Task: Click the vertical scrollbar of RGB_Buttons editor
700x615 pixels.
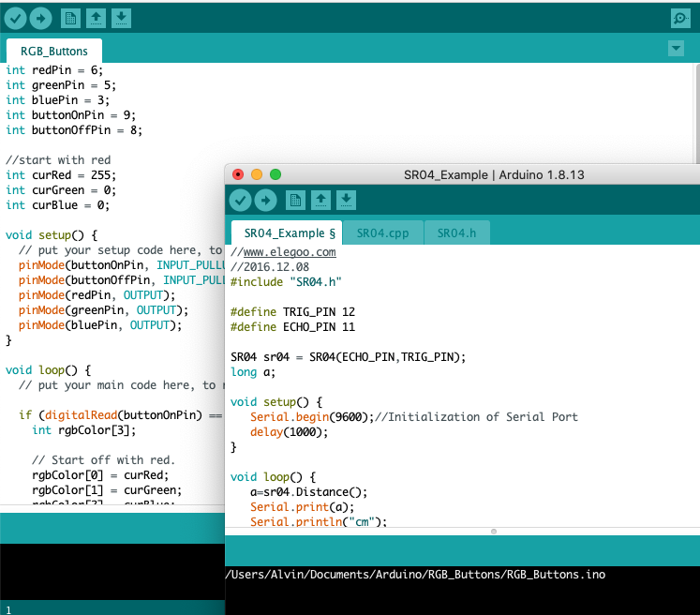Action: 697,113
